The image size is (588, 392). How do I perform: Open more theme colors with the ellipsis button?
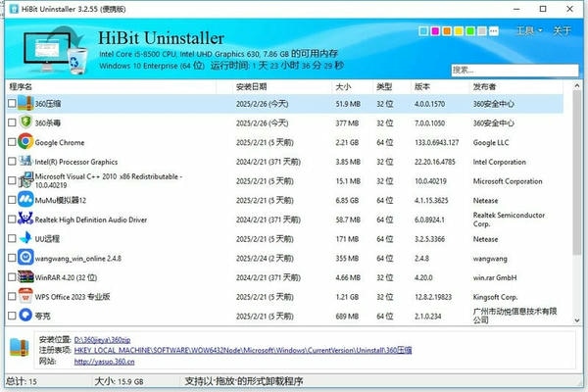tap(494, 30)
